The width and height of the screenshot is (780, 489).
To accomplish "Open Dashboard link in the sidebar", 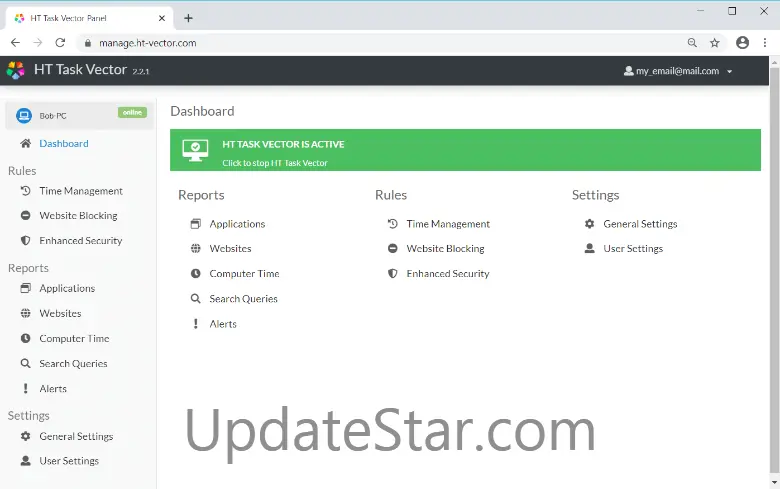I will coord(64,144).
